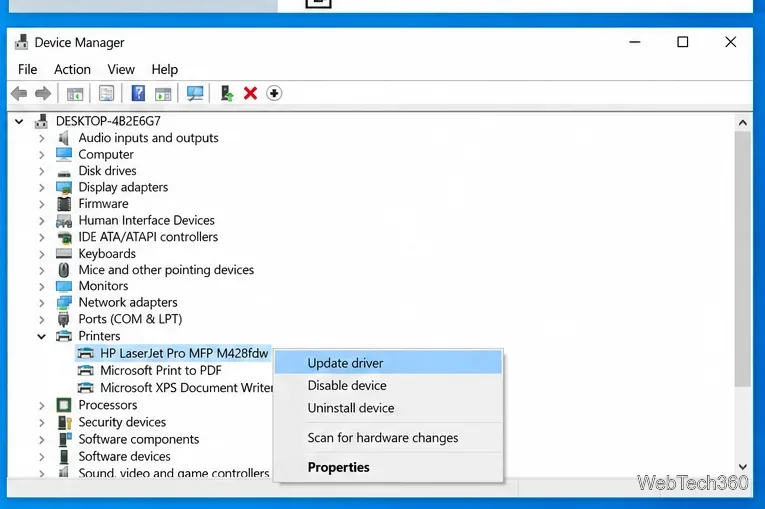Expand the Disk drives chevron
Image resolution: width=765 pixels, height=509 pixels.
(41, 171)
